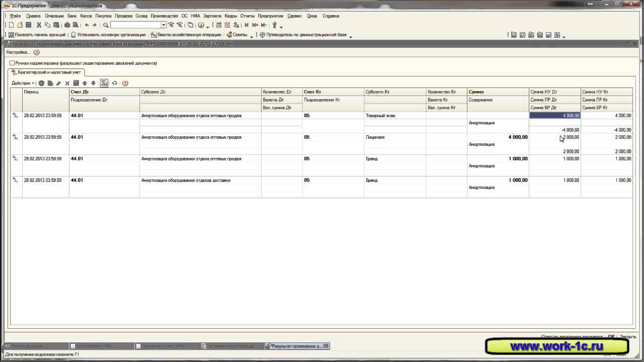This screenshot has width=644, height=362.
Task: Click the M+ memory add button
Action: (255, 25)
